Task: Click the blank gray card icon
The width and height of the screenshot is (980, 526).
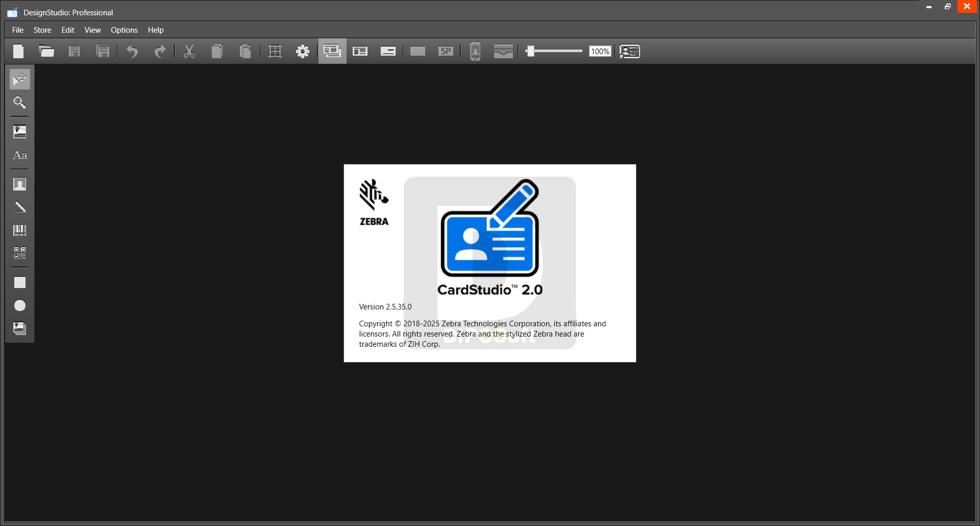Action: [418, 51]
